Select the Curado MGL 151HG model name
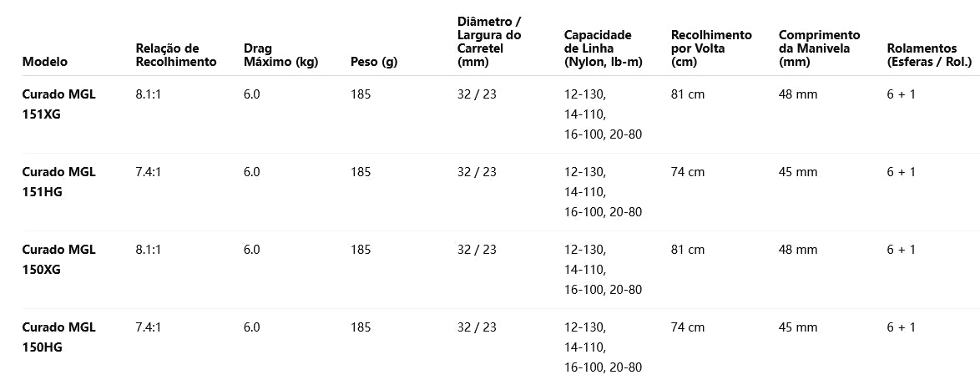980x385 pixels. tap(59, 182)
